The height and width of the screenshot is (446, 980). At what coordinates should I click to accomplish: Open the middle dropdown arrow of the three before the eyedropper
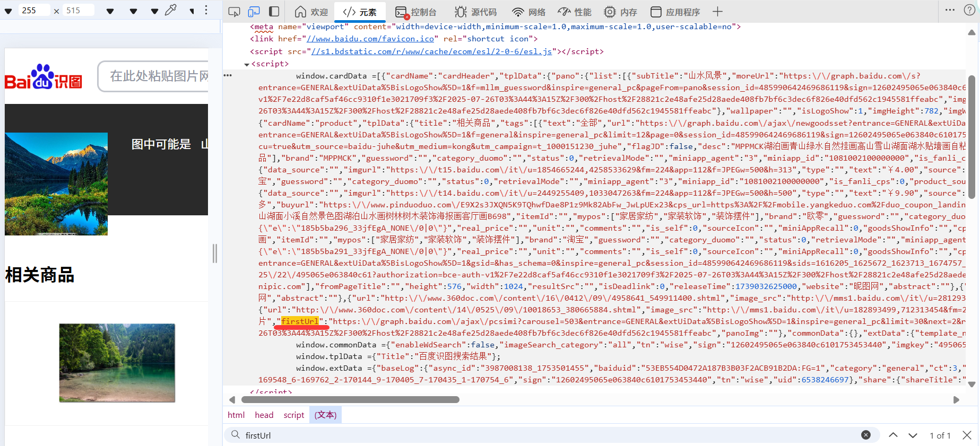coord(133,11)
